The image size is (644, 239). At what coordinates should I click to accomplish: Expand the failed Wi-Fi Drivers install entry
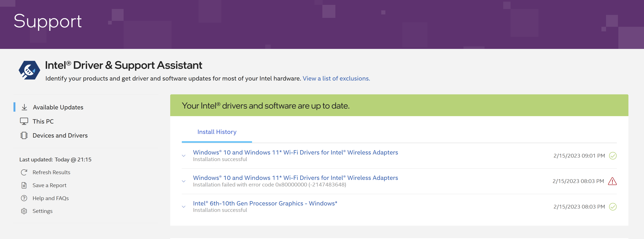[184, 181]
